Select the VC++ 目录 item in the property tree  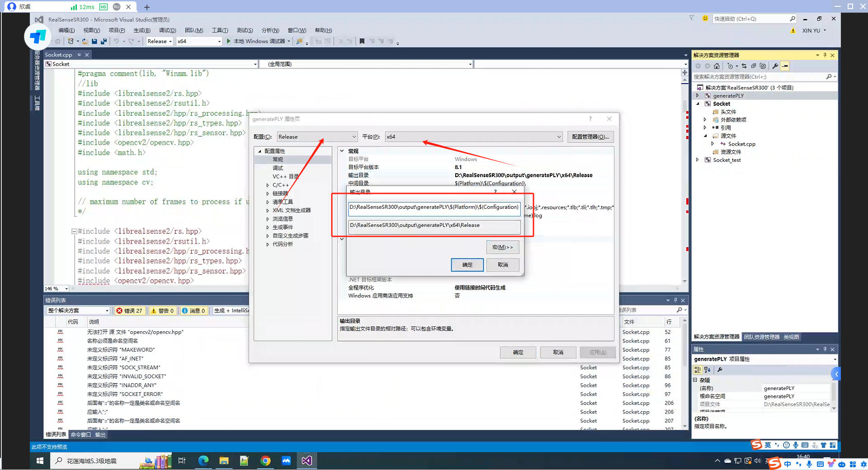(x=285, y=177)
